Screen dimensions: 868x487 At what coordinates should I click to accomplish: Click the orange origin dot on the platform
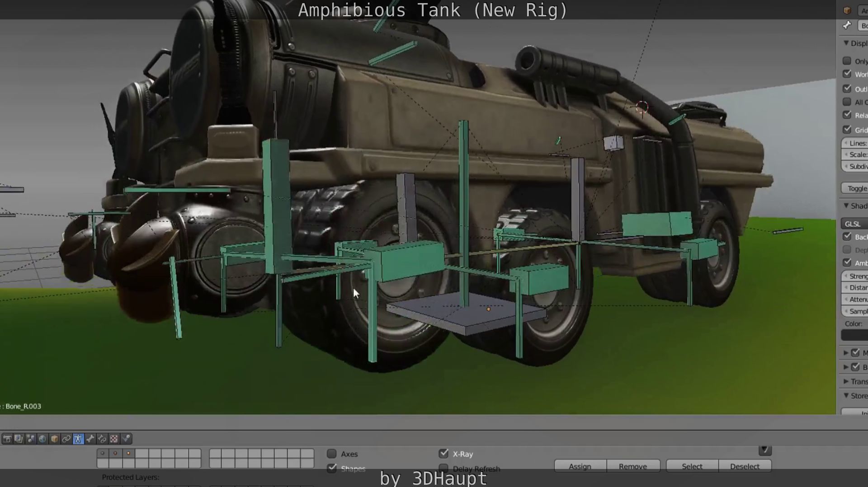(x=488, y=309)
